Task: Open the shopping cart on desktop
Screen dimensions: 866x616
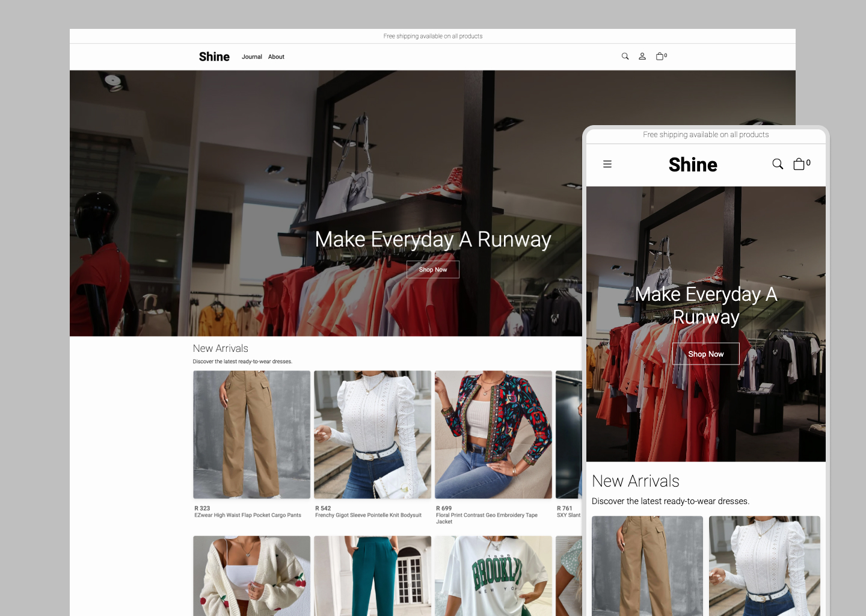Action: (x=660, y=56)
